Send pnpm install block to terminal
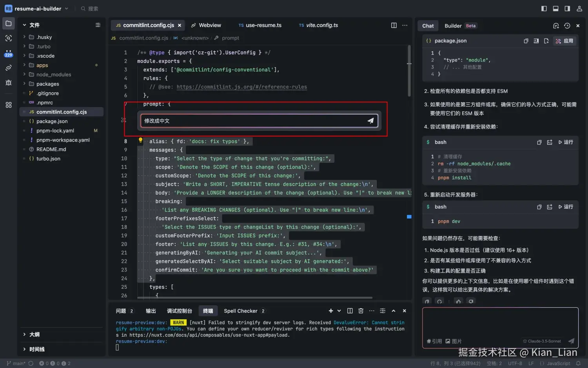This screenshot has height=368, width=588. click(x=550, y=142)
